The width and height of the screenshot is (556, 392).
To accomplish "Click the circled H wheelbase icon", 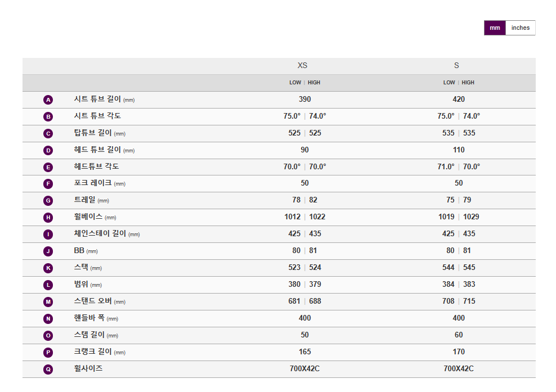I will pyautogui.click(x=48, y=218).
